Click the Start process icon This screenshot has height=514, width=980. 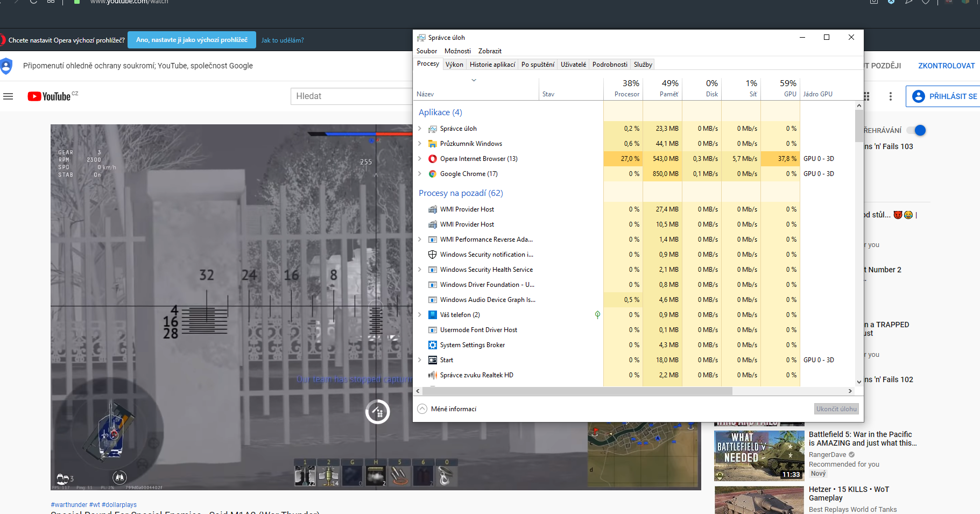coord(433,360)
